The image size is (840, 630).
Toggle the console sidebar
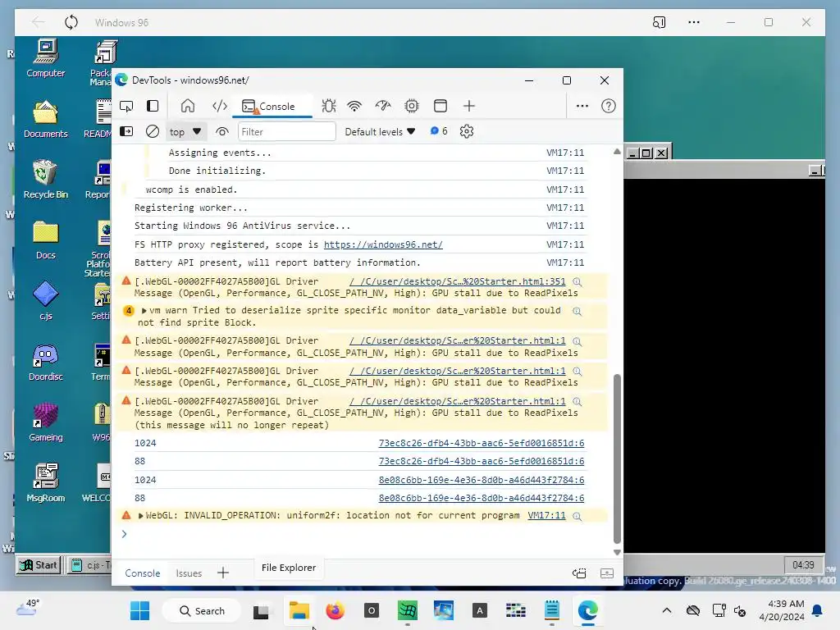click(x=126, y=131)
